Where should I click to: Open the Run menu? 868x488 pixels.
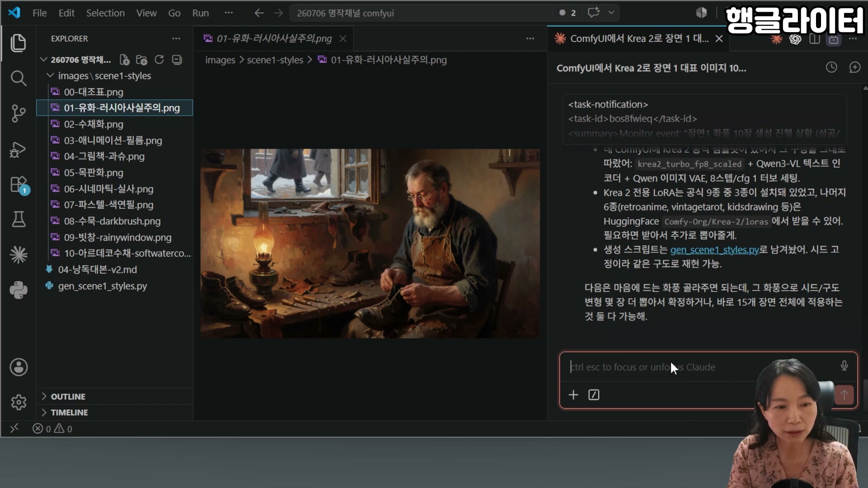point(200,13)
